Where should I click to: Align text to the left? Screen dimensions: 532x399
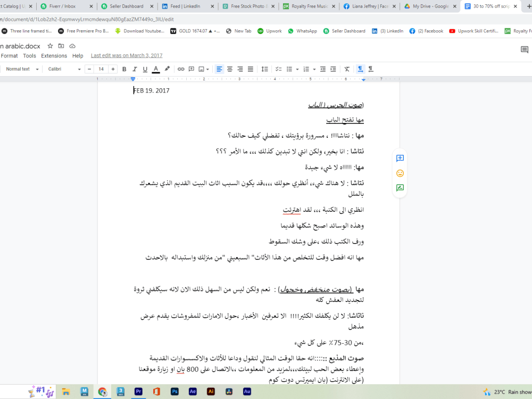point(220,69)
